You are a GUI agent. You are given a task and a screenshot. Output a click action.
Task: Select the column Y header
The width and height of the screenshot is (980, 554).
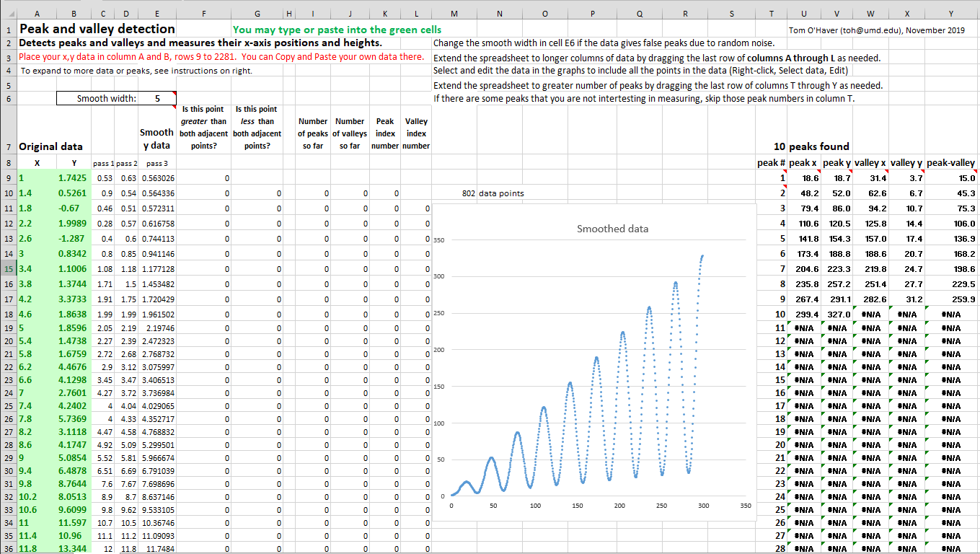(951, 14)
